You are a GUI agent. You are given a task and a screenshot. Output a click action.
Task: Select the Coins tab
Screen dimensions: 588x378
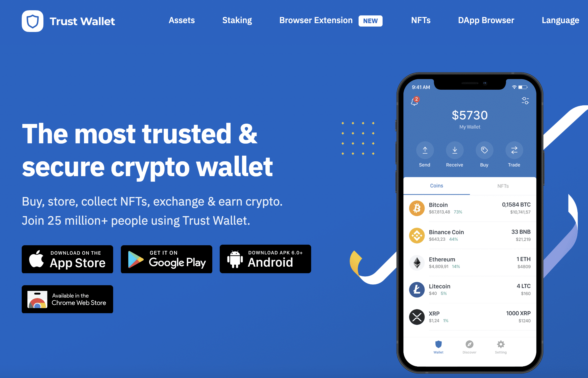pos(436,185)
